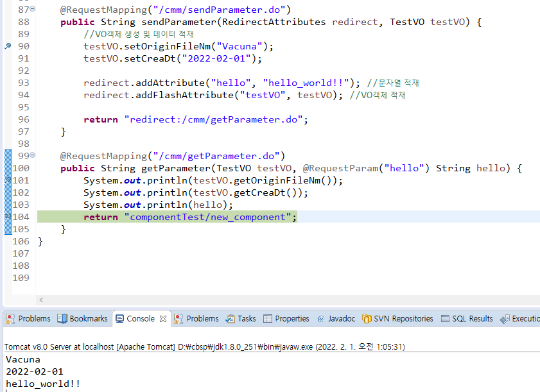This screenshot has height=392, width=540.
Task: Click the closing brace on line 106
Action: [x=40, y=242]
